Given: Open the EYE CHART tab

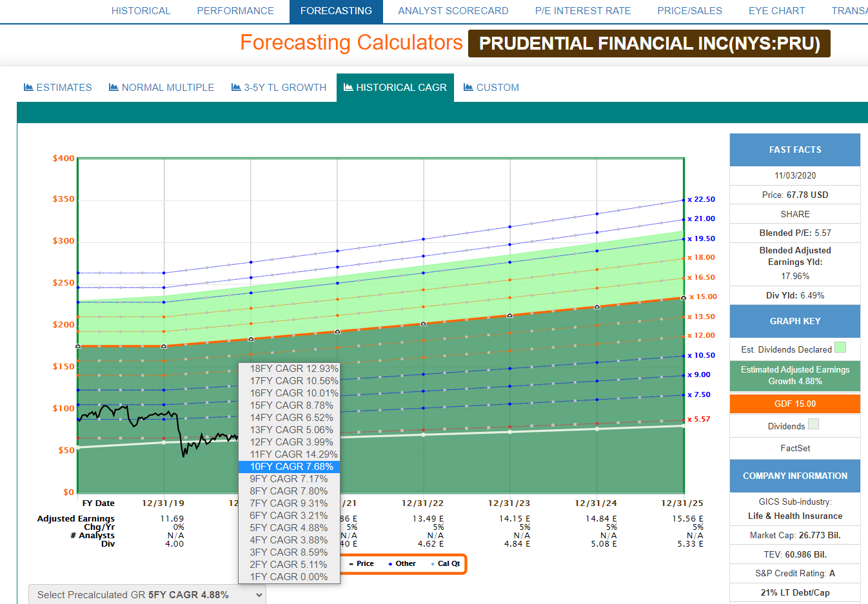Looking at the screenshot, I should click(777, 11).
